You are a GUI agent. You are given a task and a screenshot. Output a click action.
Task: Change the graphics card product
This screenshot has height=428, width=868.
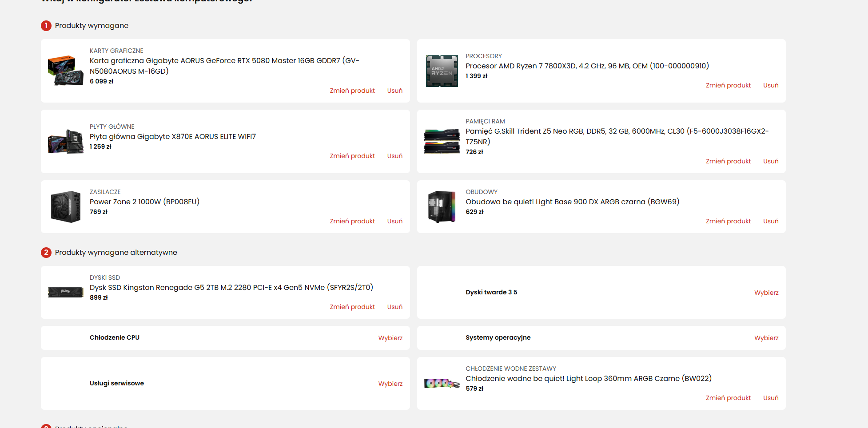(x=352, y=91)
